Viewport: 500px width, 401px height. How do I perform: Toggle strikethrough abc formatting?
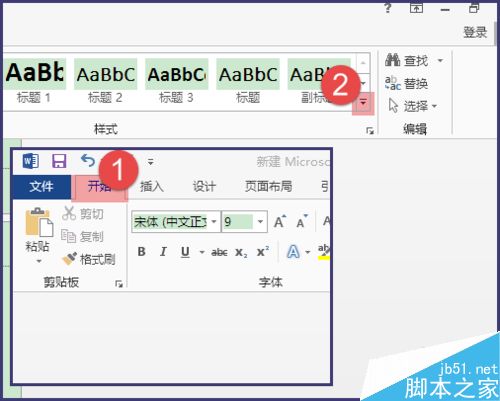pyautogui.click(x=219, y=252)
